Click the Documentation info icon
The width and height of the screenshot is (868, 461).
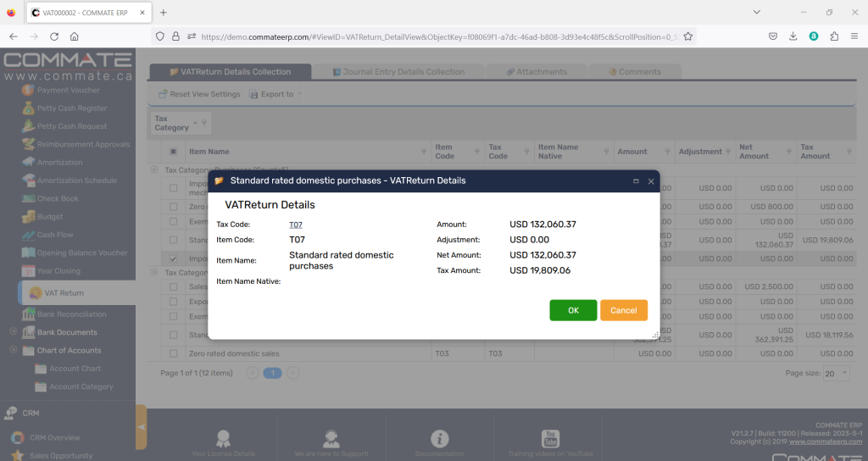click(x=439, y=438)
